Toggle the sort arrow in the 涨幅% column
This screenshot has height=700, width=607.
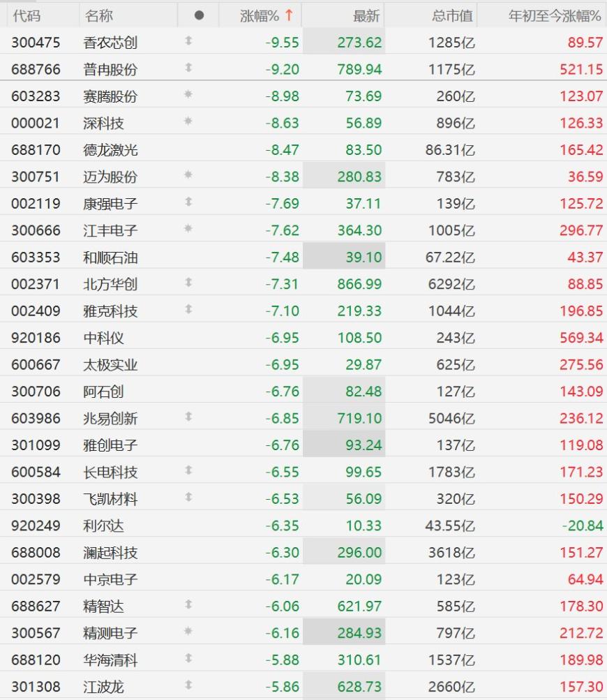(x=289, y=15)
